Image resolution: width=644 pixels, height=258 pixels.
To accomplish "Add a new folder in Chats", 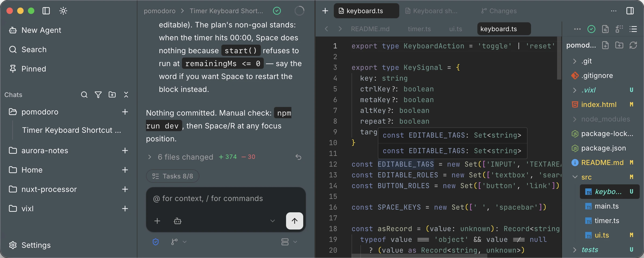I will coord(112,95).
